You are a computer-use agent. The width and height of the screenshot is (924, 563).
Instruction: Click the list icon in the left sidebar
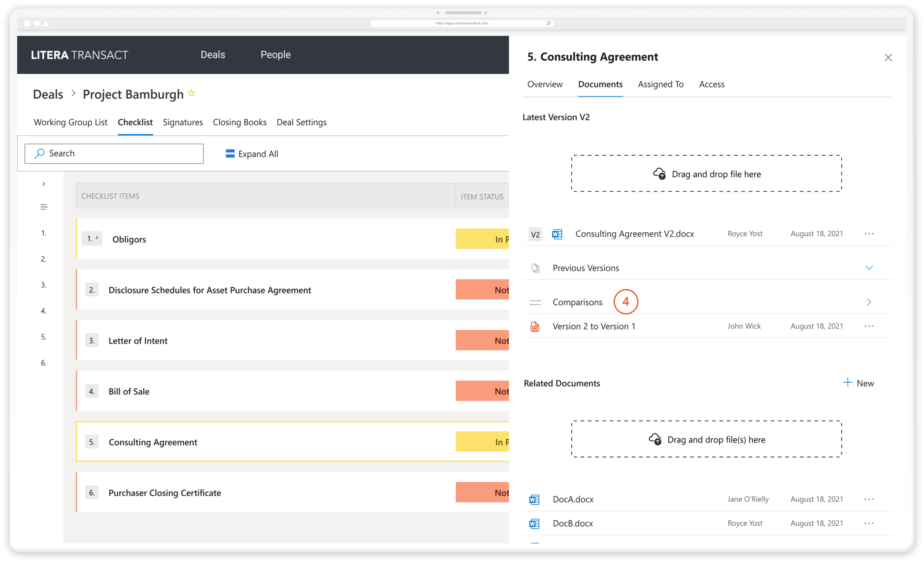44,207
